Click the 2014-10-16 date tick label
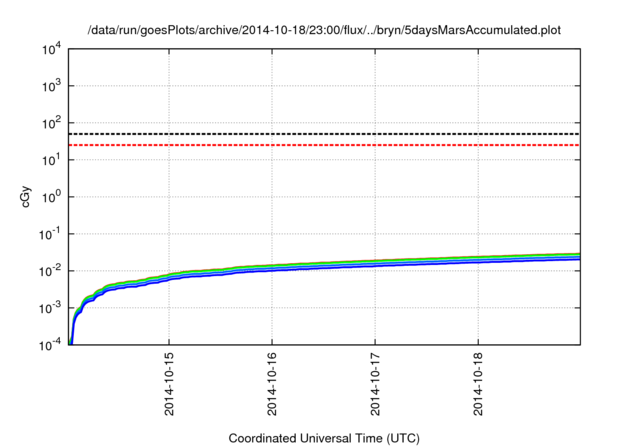The height and width of the screenshot is (448, 640). click(272, 384)
